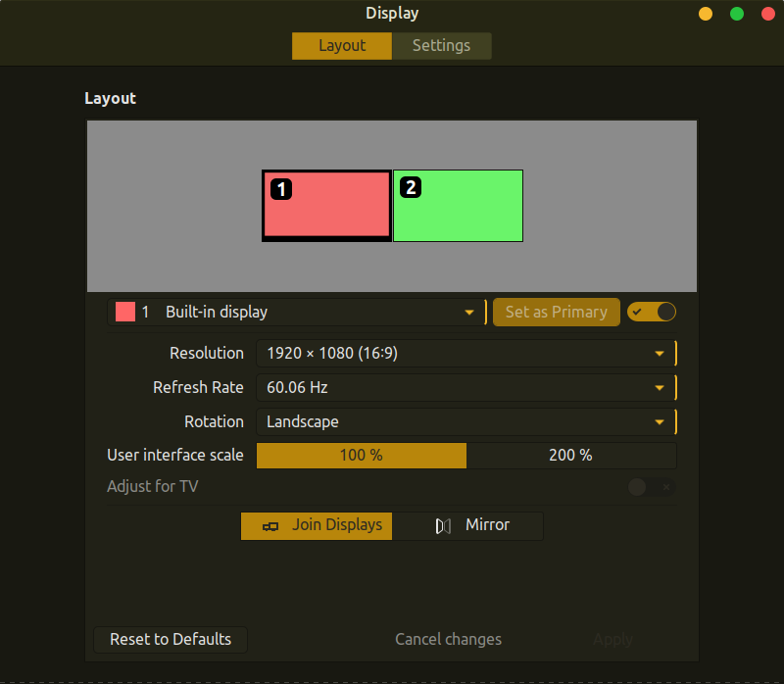Click the Resolution label text
This screenshot has height=684, width=784.
pos(207,353)
